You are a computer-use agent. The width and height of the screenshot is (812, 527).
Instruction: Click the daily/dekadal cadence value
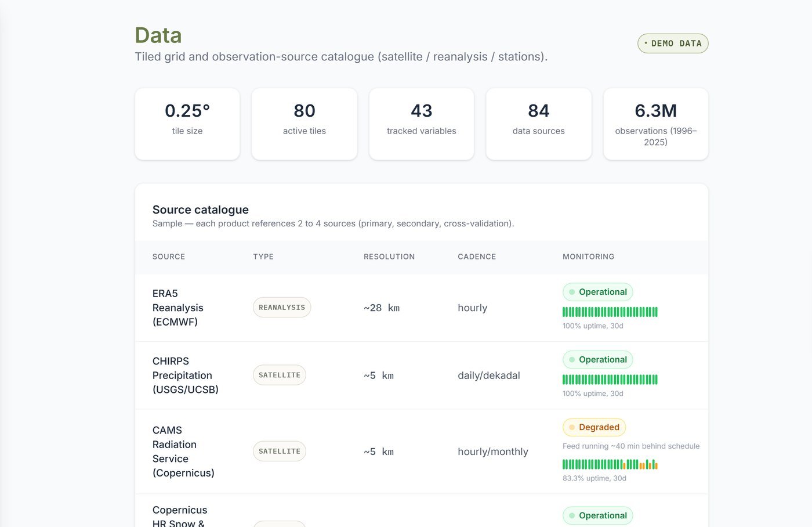(489, 376)
